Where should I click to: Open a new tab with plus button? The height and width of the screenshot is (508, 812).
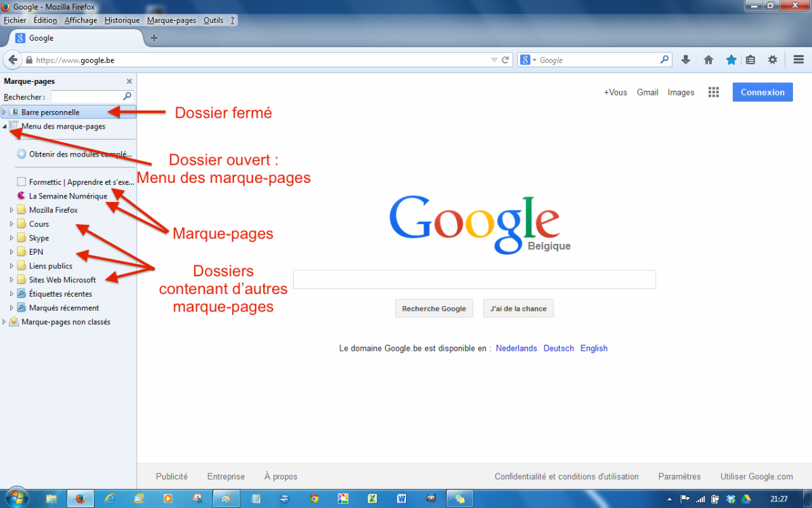(154, 38)
